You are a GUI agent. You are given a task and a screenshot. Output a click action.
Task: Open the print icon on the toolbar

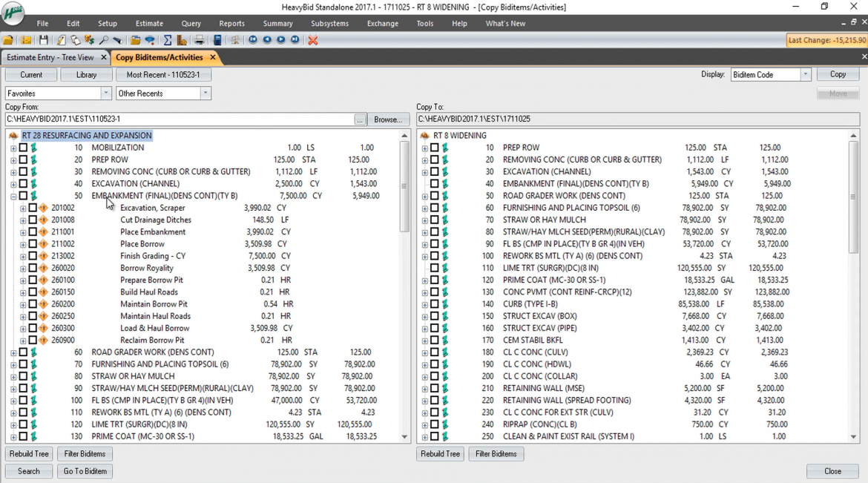pyautogui.click(x=198, y=40)
